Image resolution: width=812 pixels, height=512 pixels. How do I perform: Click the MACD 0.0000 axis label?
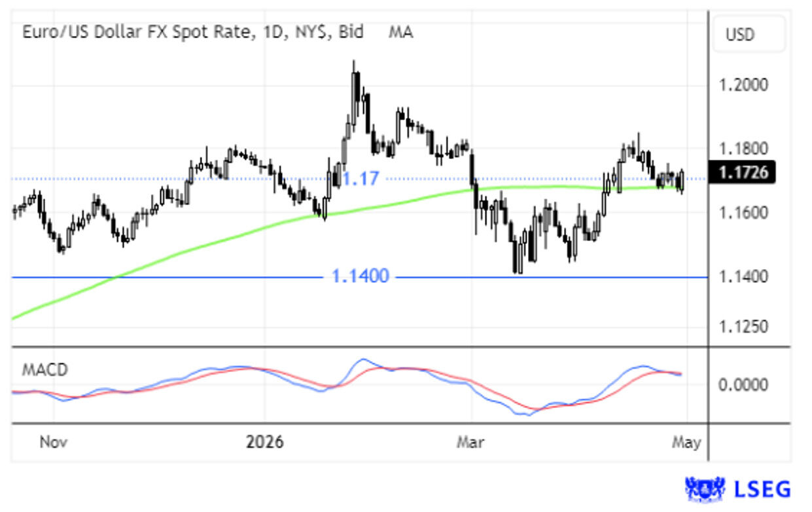tap(743, 385)
